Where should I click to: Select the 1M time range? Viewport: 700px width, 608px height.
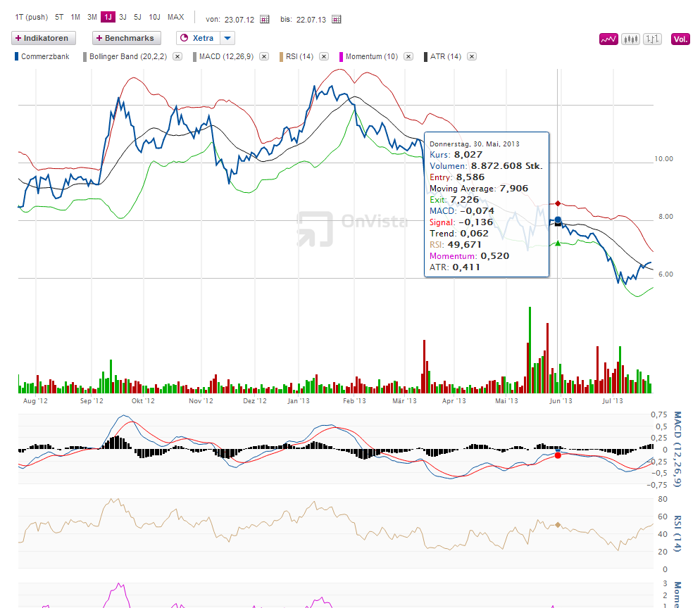pos(75,17)
